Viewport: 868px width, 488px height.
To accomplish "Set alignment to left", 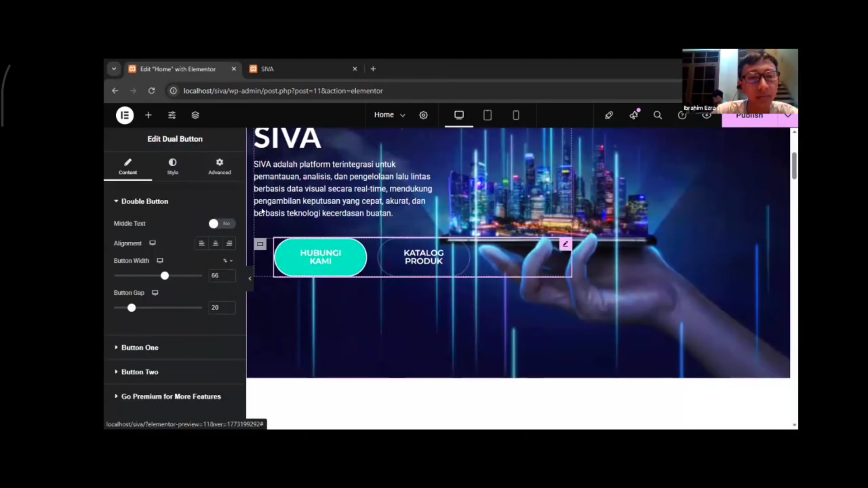I will tap(202, 244).
